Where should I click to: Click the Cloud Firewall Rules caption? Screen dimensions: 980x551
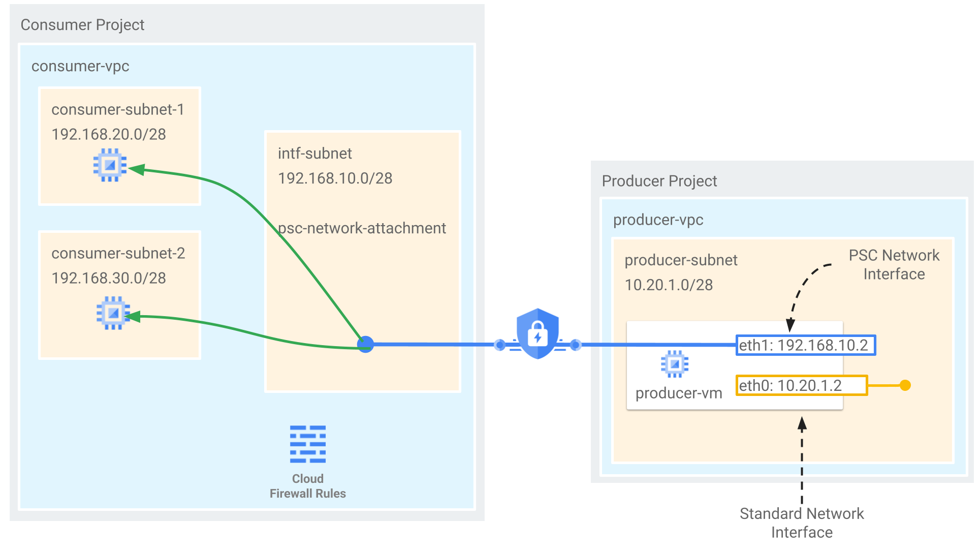[307, 486]
